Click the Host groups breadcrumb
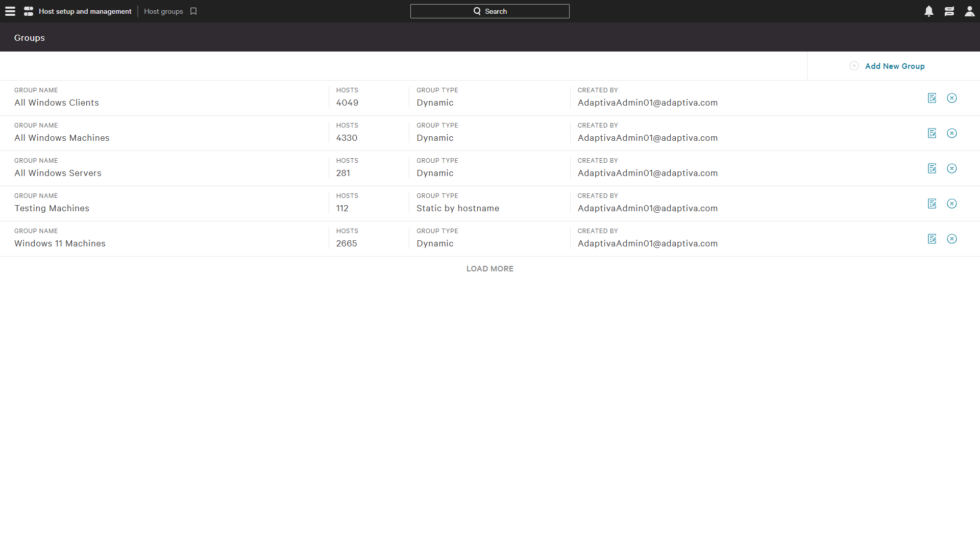Image resolution: width=980 pixels, height=551 pixels. [163, 11]
